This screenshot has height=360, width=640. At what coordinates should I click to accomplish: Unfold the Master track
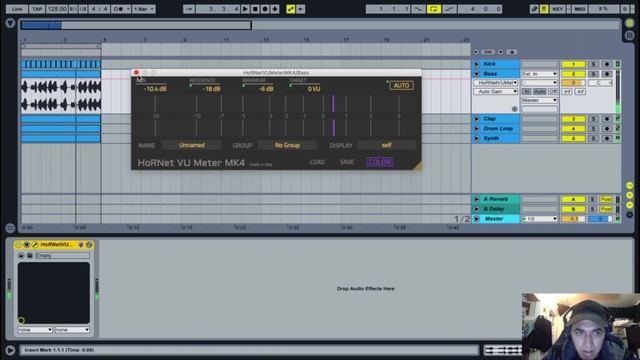click(x=476, y=219)
